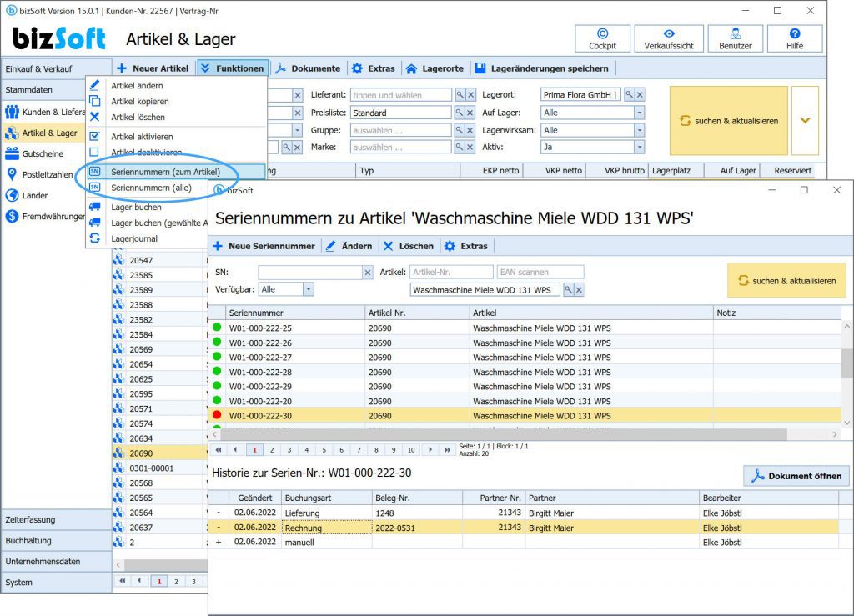854x616 pixels.
Task: Clear the SN field with X
Action: pos(368,273)
